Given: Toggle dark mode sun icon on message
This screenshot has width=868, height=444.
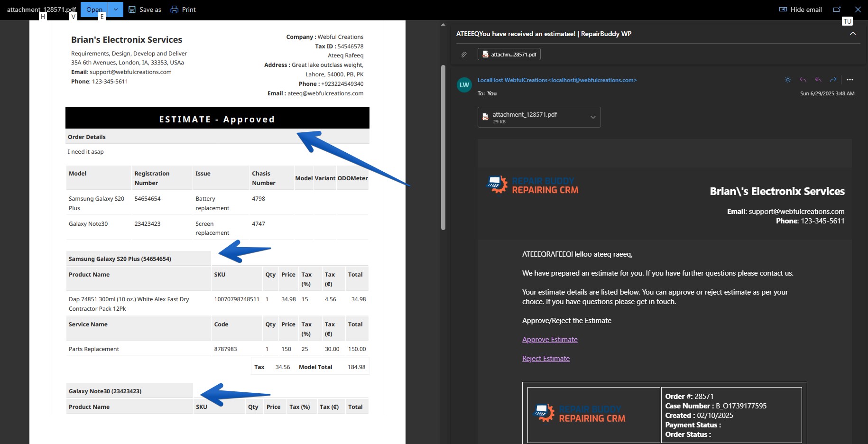Looking at the screenshot, I should pos(788,80).
